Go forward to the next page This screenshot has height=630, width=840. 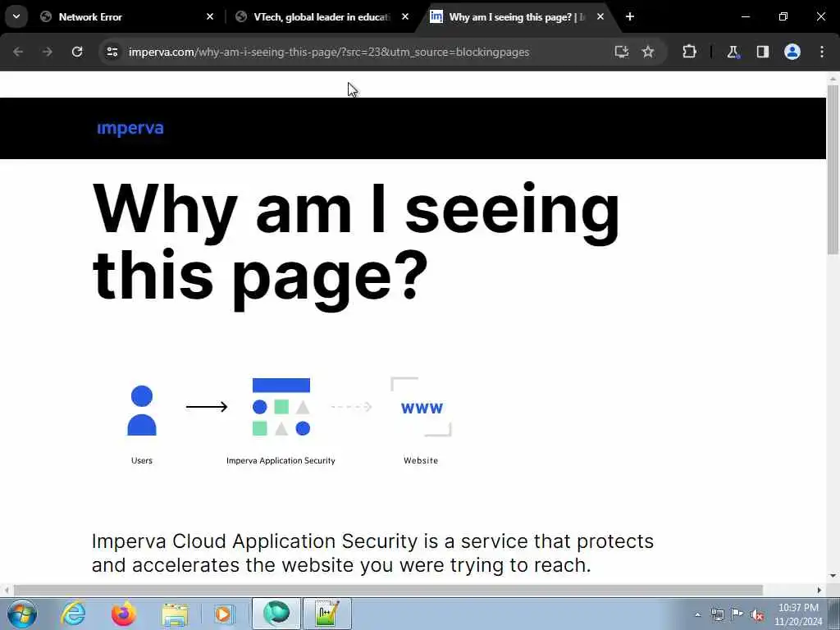(x=47, y=52)
